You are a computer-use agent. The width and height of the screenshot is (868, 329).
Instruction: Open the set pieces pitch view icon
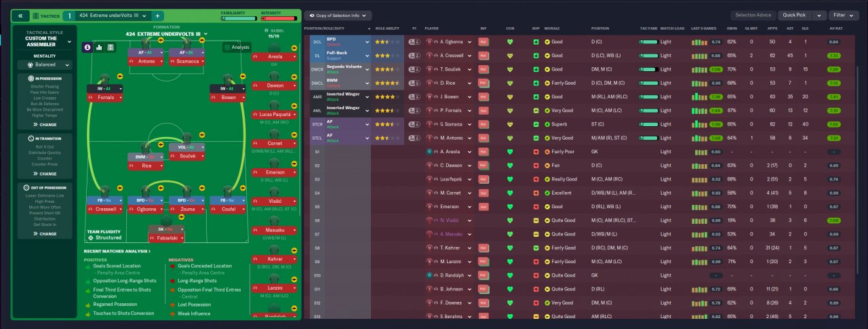tap(111, 47)
